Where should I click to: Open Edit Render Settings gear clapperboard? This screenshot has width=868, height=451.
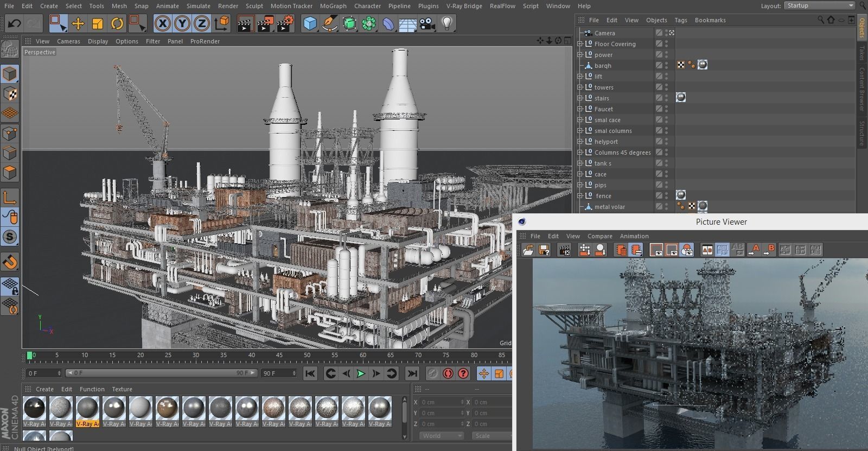(x=285, y=23)
